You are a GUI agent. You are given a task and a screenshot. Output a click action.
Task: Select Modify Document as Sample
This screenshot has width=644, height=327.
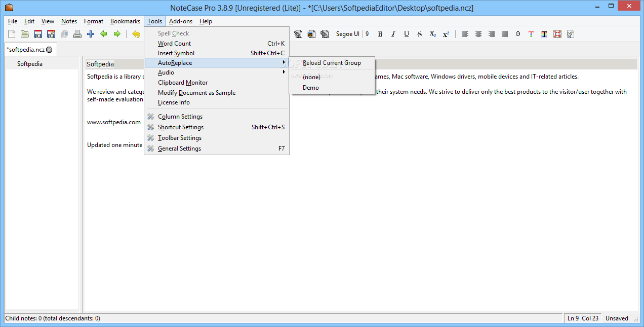tap(217, 93)
